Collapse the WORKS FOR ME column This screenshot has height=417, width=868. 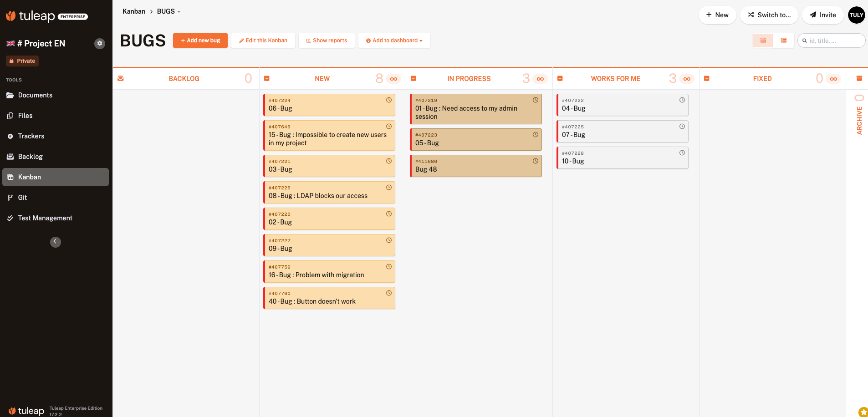point(560,78)
